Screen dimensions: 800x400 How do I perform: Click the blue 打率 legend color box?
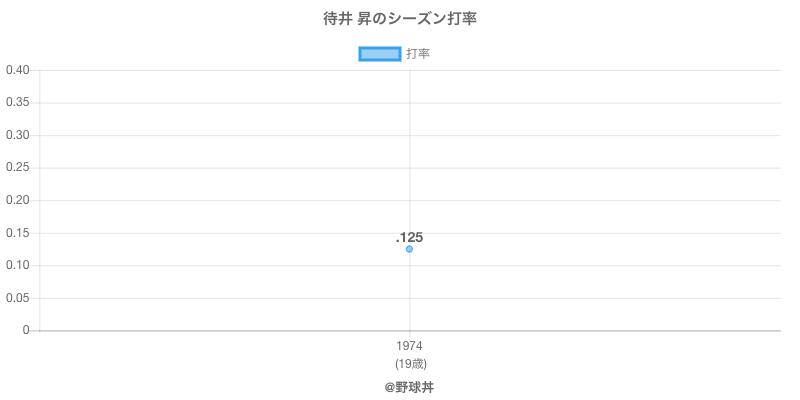[379, 54]
